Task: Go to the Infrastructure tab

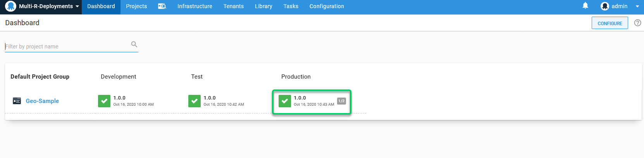Action: click(195, 7)
